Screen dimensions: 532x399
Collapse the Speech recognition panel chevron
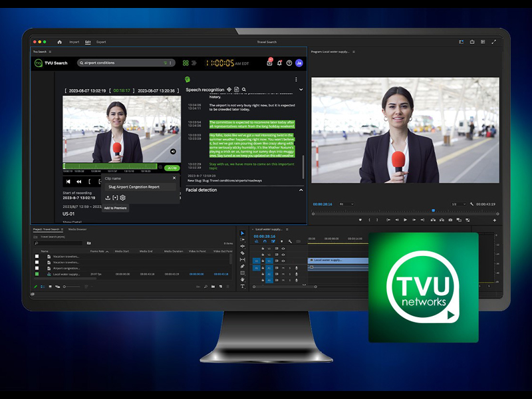tap(301, 90)
